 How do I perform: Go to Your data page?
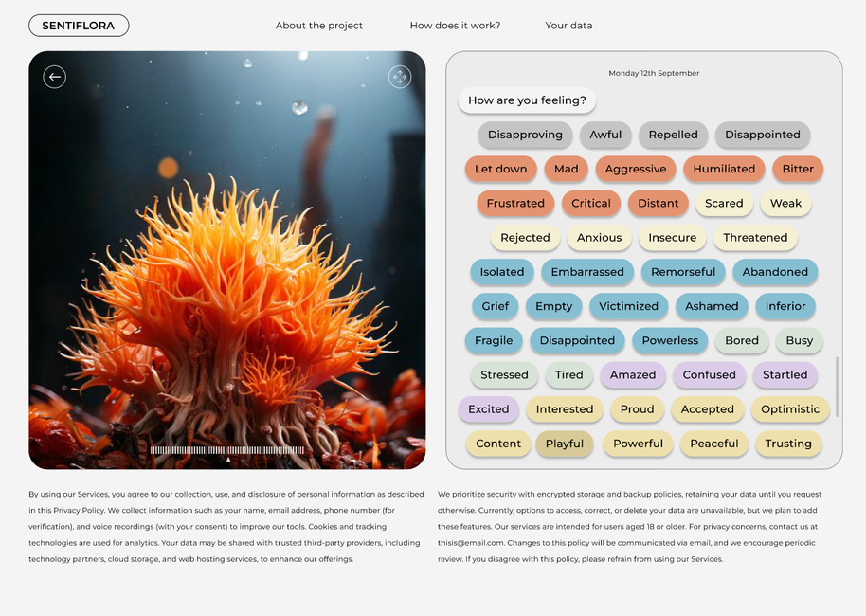point(568,26)
